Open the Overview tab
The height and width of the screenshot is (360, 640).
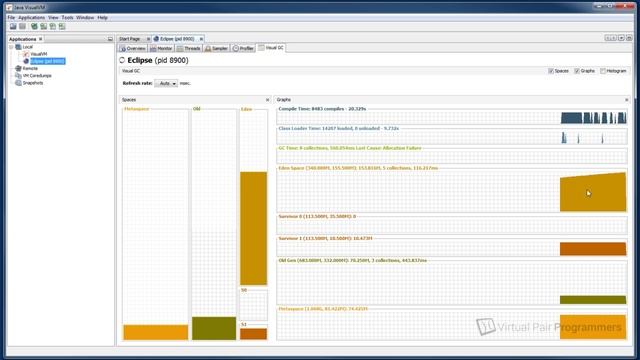pos(132,48)
